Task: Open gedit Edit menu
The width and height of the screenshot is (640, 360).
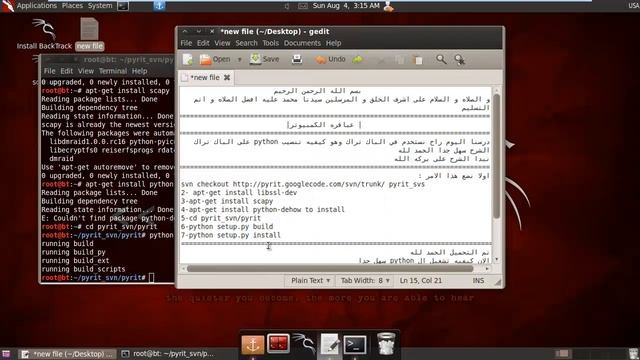Action: pos(203,43)
